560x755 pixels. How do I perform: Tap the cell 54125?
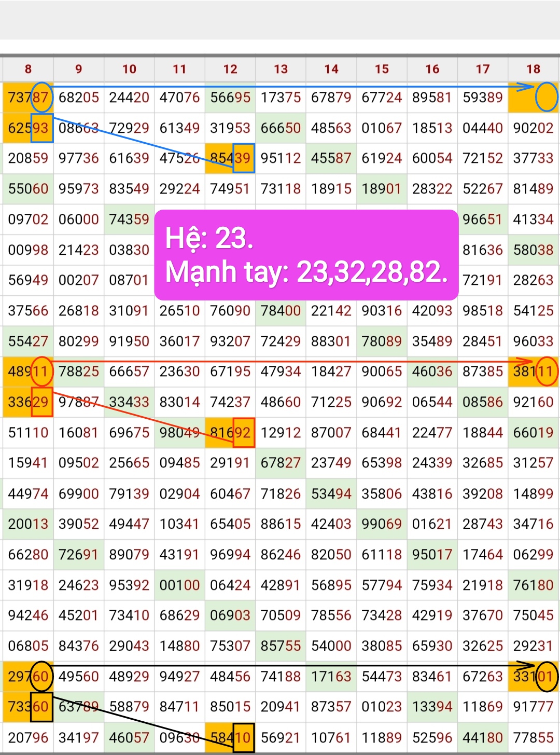click(x=533, y=311)
